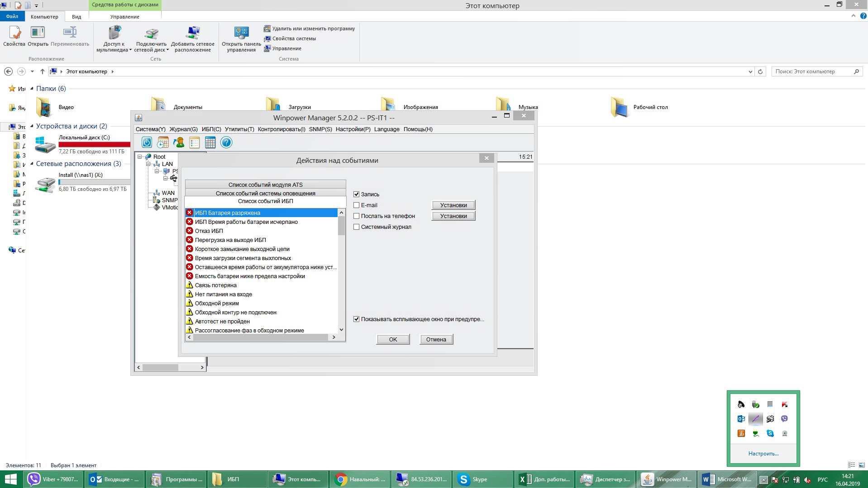Click 'Установки' button next to E-mail
The width and height of the screenshot is (868, 488).
(x=453, y=205)
